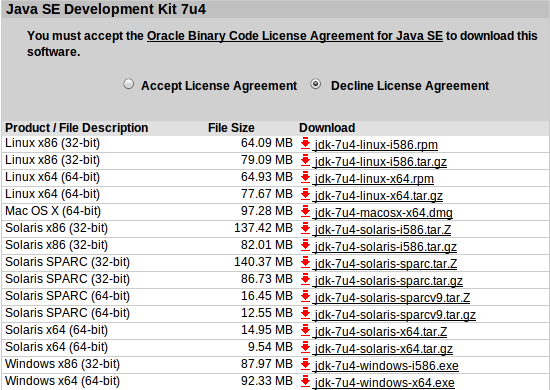Click red download arrow for solaris-i586.tar.Z
The height and width of the screenshot is (390, 550).
(x=306, y=228)
